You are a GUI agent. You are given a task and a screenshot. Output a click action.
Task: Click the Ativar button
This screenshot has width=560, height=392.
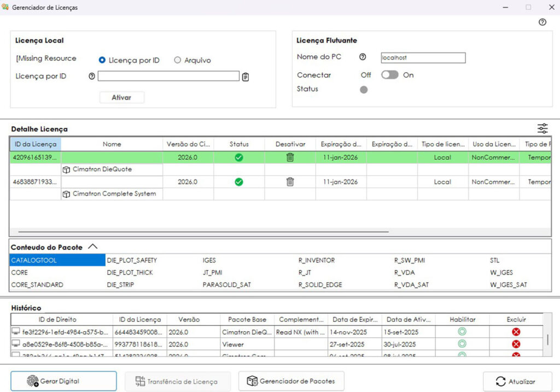click(x=121, y=97)
